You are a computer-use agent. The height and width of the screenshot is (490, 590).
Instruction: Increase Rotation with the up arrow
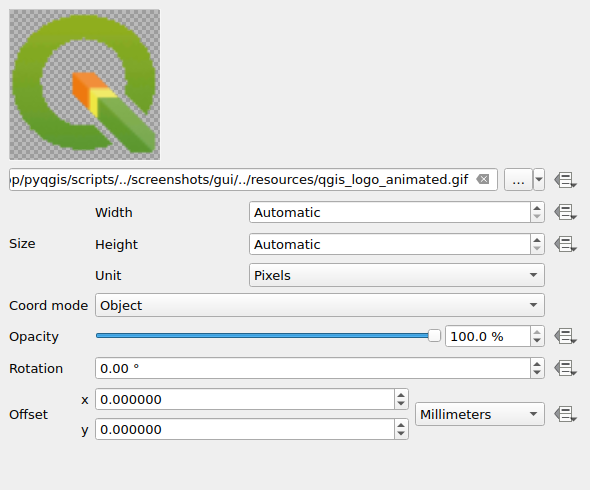click(537, 364)
